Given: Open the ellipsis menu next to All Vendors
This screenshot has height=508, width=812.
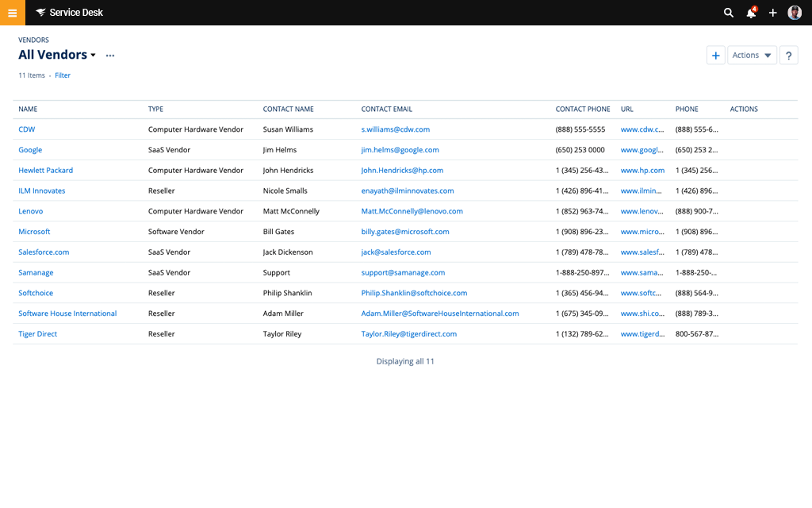Looking at the screenshot, I should point(109,56).
